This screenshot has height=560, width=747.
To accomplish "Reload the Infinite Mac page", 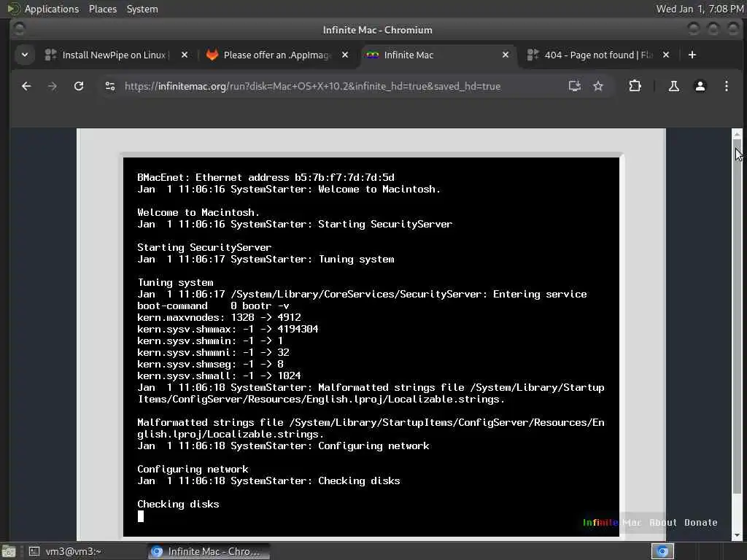I will (x=79, y=86).
